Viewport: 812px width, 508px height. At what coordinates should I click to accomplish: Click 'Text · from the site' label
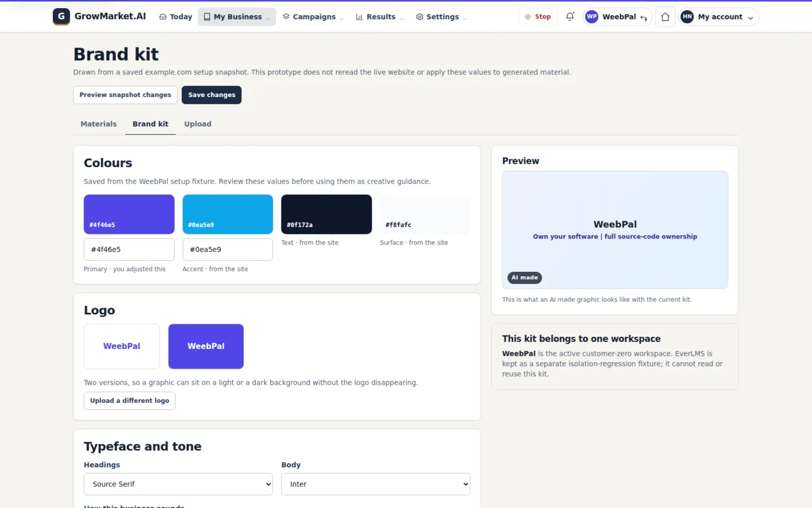pyautogui.click(x=310, y=243)
